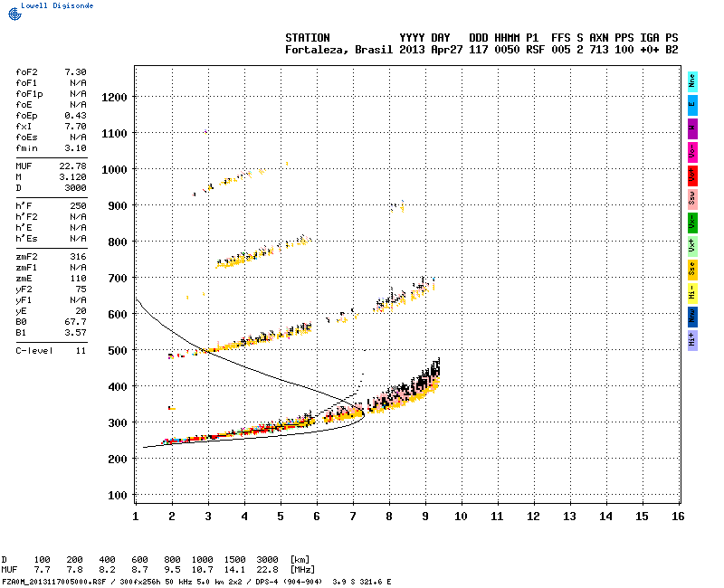Click the B0 value 67.7
The height and width of the screenshot is (588, 724).
(75, 322)
